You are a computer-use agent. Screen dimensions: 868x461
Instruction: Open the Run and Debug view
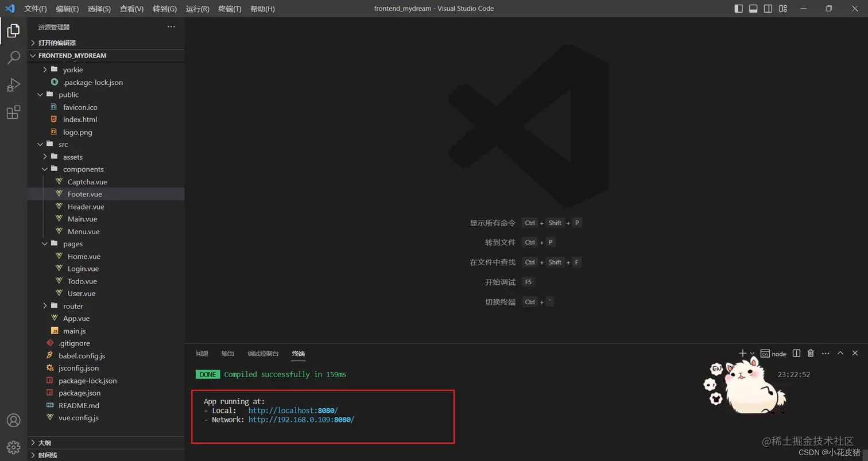(x=13, y=85)
